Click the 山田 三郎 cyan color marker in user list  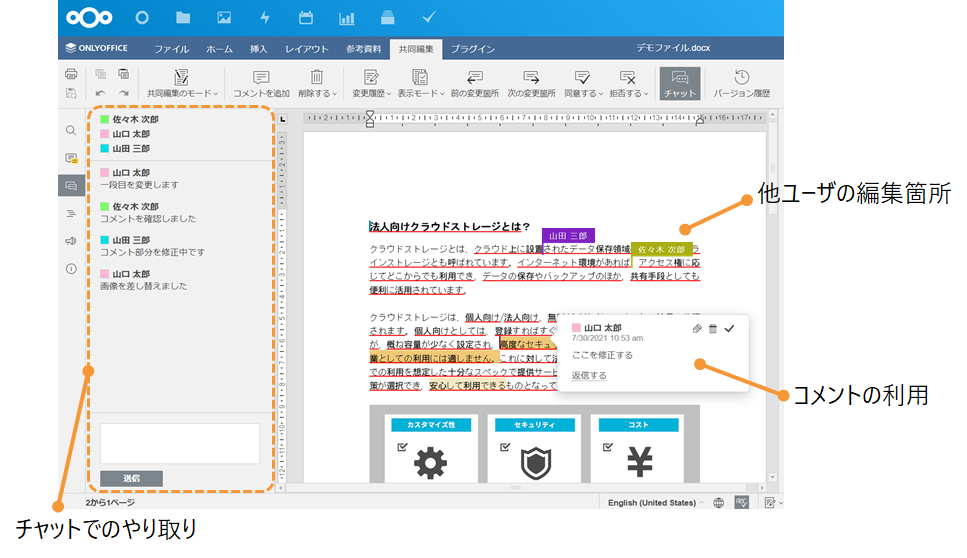pyautogui.click(x=105, y=149)
